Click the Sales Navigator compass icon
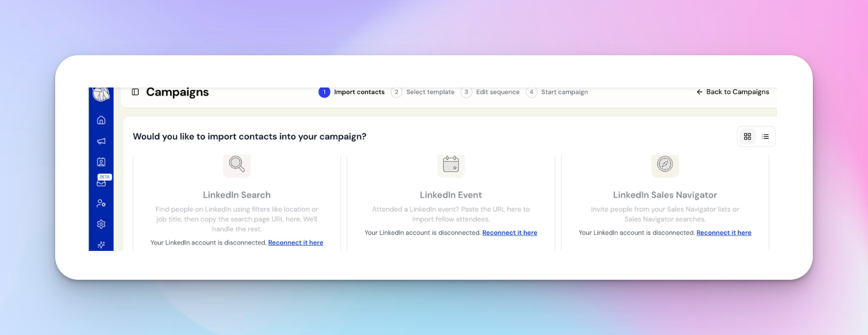The width and height of the screenshot is (868, 335). pos(665,165)
